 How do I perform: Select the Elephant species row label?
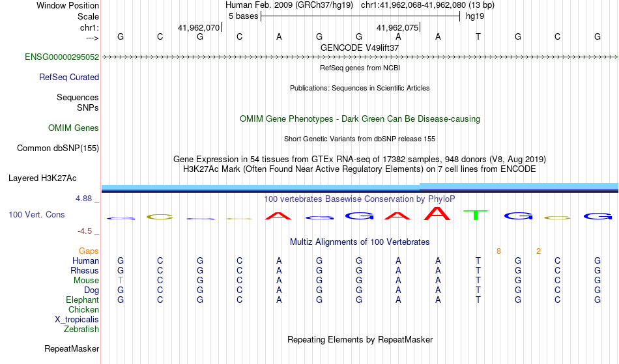83,300
